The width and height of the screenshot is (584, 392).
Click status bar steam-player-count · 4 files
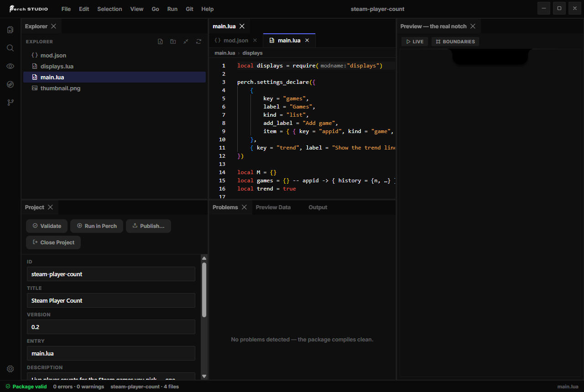pos(145,387)
